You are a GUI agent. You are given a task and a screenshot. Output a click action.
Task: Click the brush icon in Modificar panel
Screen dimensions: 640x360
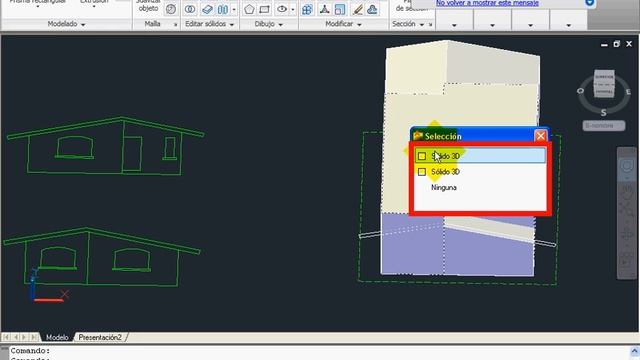tap(358, 9)
